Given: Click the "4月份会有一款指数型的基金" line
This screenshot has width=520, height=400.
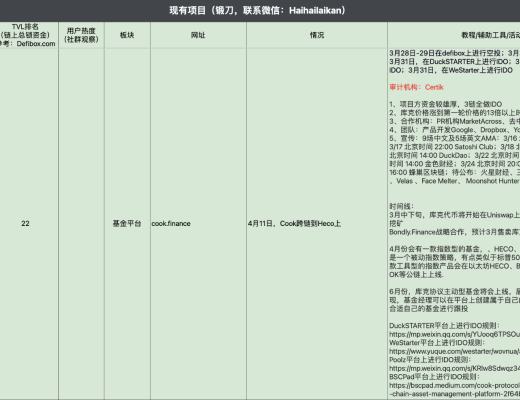Looking at the screenshot, I should coord(454,249).
